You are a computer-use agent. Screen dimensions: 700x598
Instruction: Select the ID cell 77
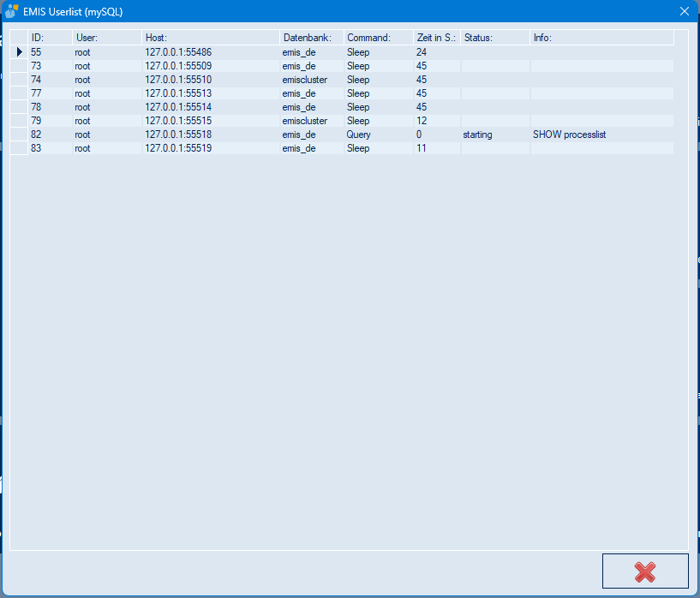(50, 93)
